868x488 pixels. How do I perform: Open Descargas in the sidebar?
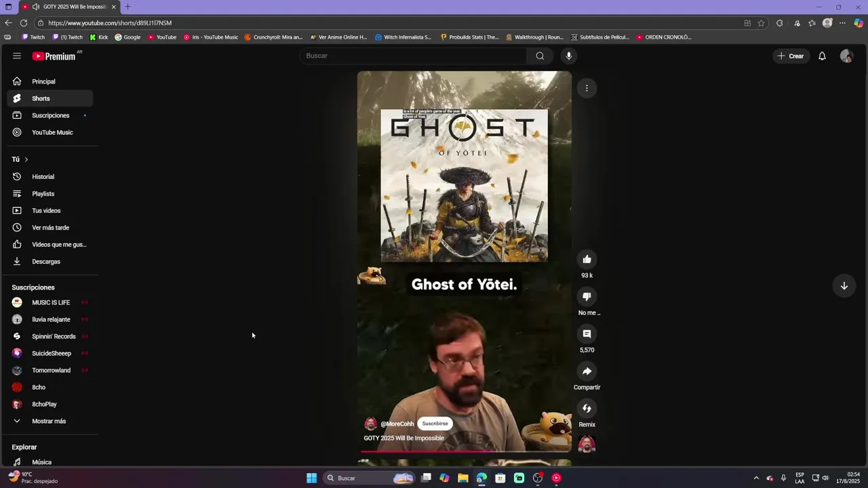pos(50,262)
